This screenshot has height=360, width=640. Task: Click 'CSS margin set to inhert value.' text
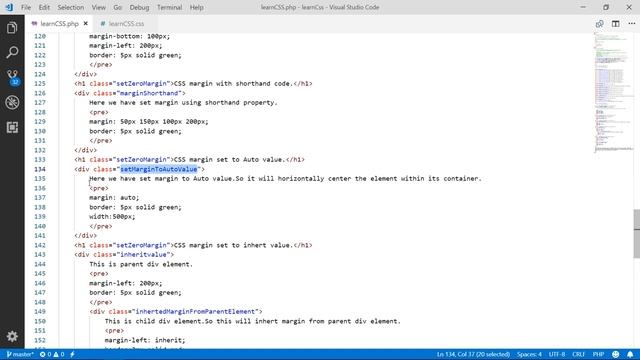(x=233, y=245)
